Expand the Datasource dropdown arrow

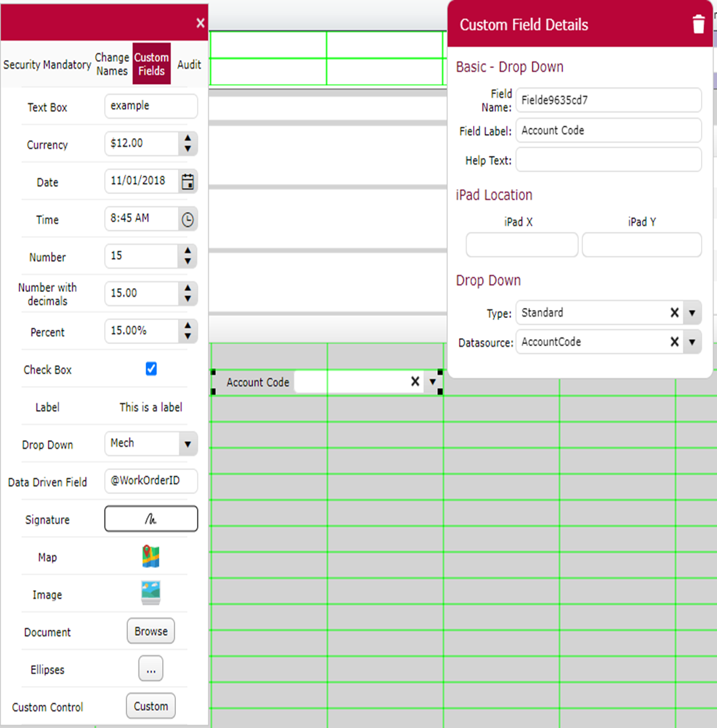pyautogui.click(x=692, y=342)
